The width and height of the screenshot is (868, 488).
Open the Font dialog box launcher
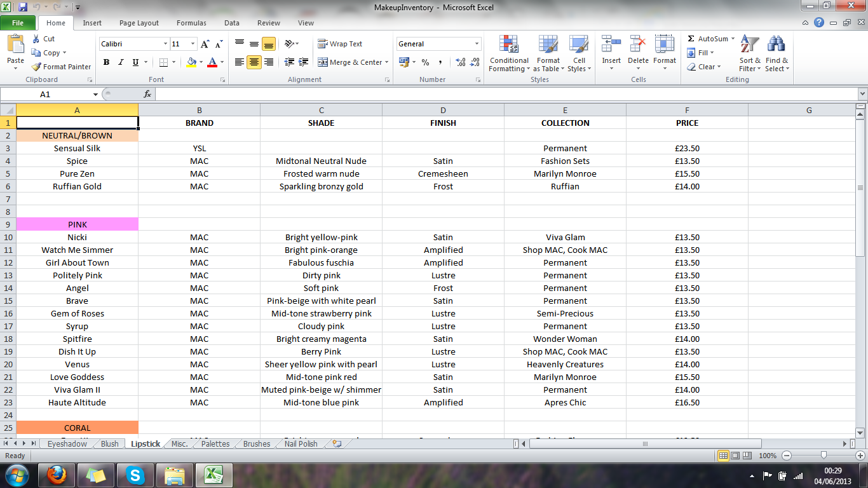pyautogui.click(x=222, y=80)
